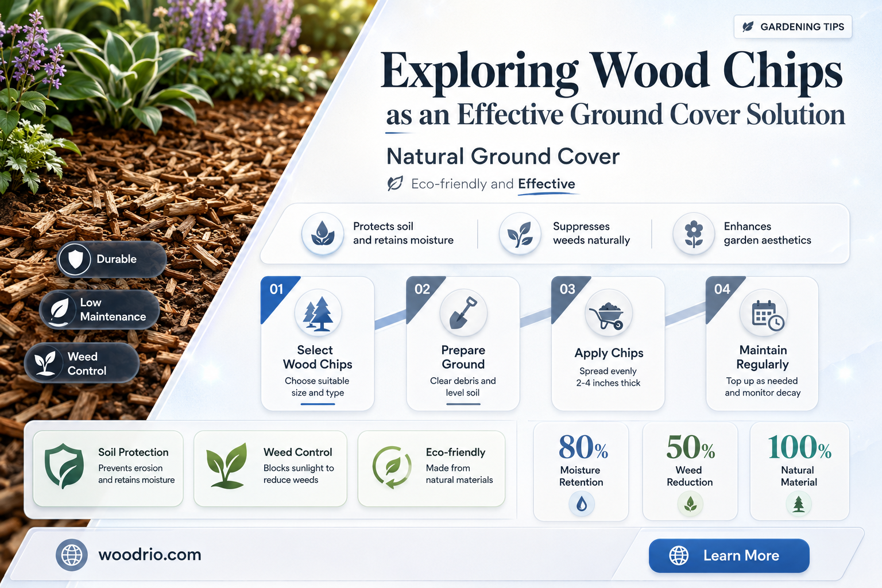Click the Maintain Regularly heading
The image size is (882, 588).
763,357
